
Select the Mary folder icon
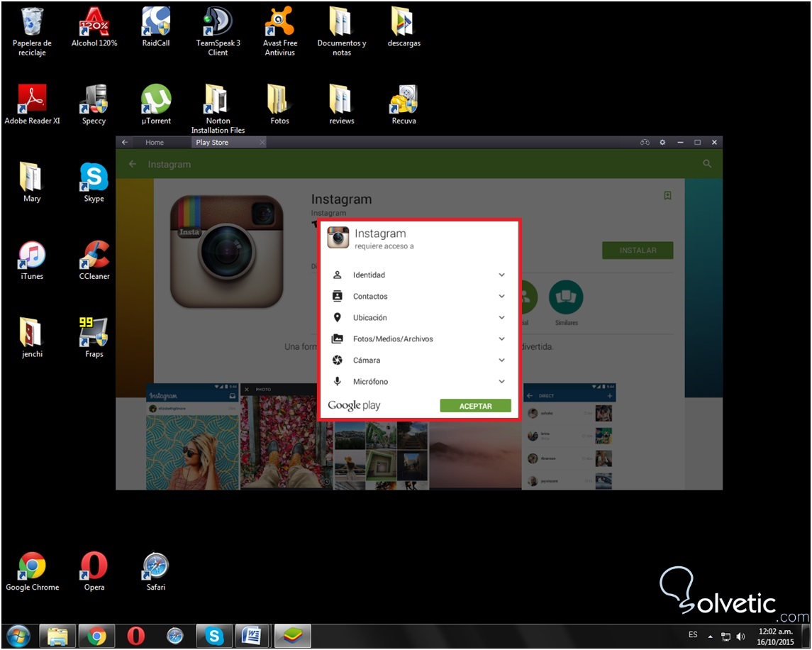(32, 182)
